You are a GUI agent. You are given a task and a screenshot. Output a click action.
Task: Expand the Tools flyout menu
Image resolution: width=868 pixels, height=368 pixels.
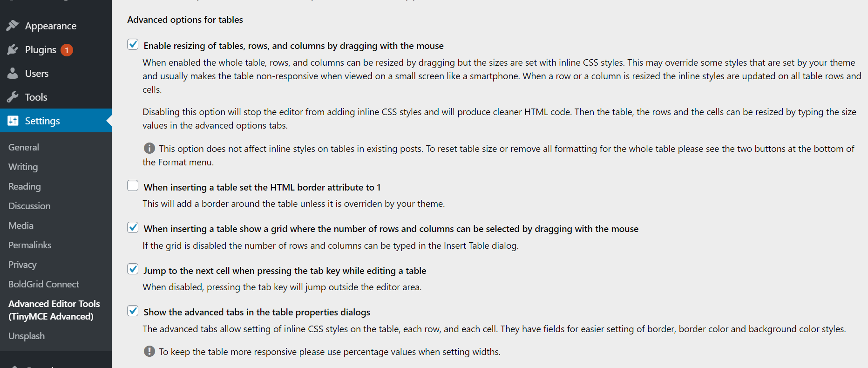(x=37, y=97)
